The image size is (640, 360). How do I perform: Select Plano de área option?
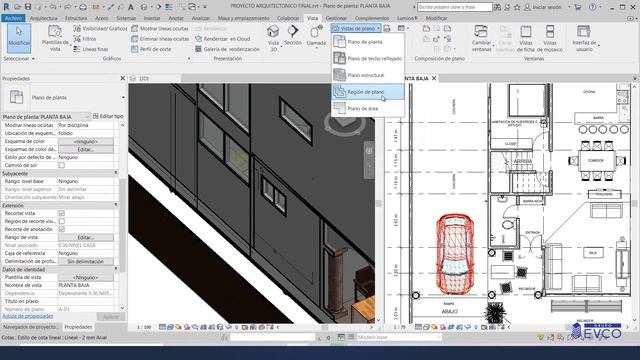[368, 109]
